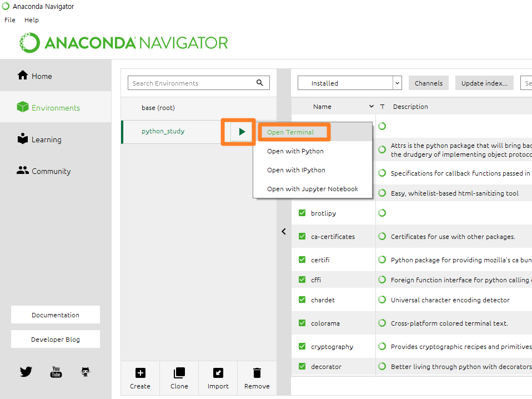Viewport: 532px width, 399px height.
Task: Click the Description column header
Action: (410, 107)
